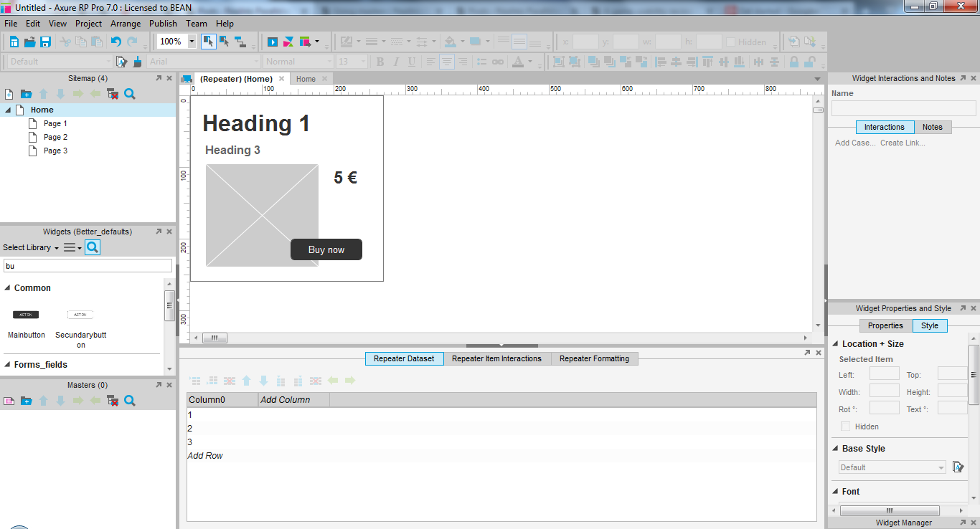
Task: Click the Add Case link
Action: pos(855,143)
